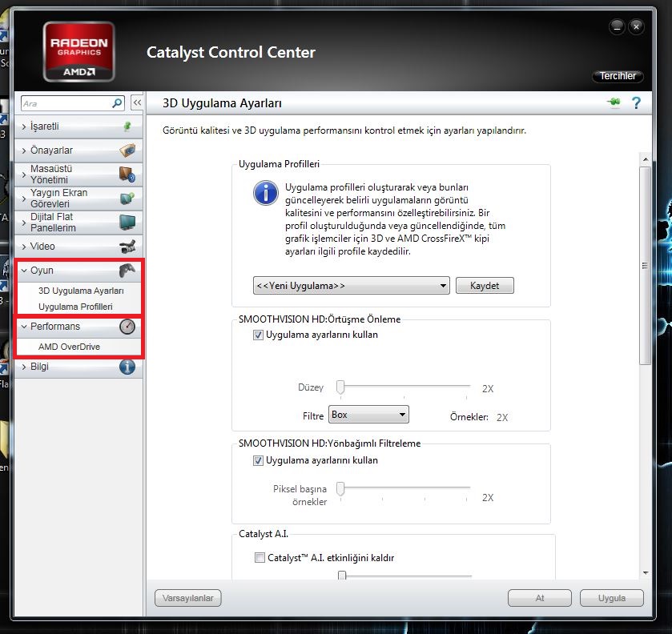
Task: Expand Yaygın Ekran Görevleri section
Action: [24, 199]
